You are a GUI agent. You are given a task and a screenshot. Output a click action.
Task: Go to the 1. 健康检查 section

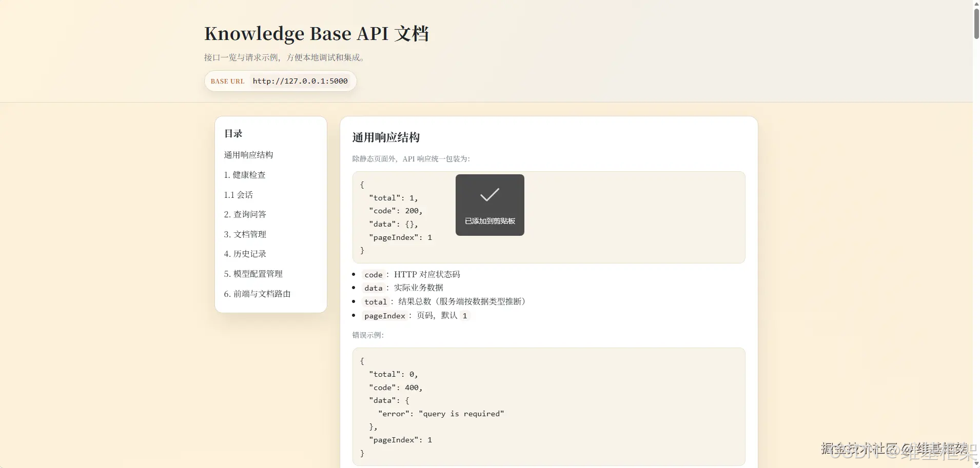[245, 175]
